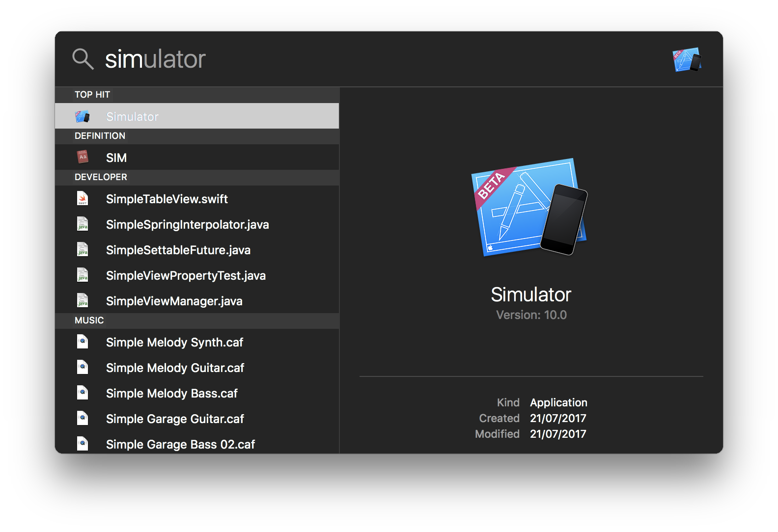
Task: Open SimpleViewPropertyTest.java result
Action: click(x=197, y=275)
